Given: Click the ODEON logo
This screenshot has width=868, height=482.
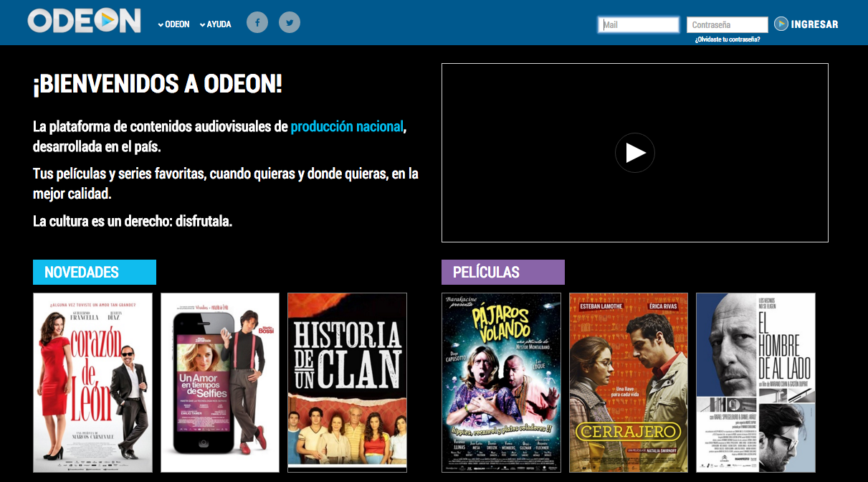Looking at the screenshot, I should pos(84,21).
